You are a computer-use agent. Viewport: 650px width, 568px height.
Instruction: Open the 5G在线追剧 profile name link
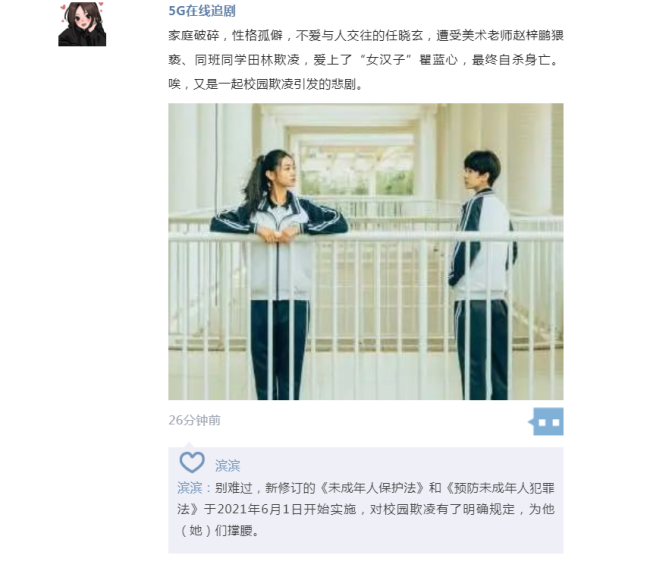coord(202,11)
